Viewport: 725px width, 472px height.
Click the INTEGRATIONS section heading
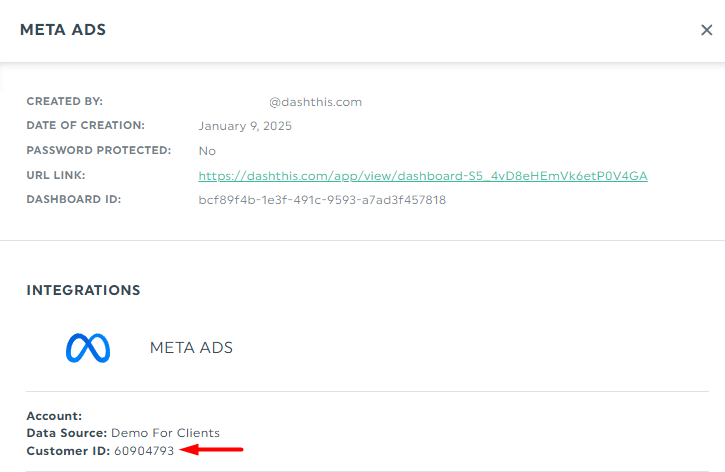83,290
